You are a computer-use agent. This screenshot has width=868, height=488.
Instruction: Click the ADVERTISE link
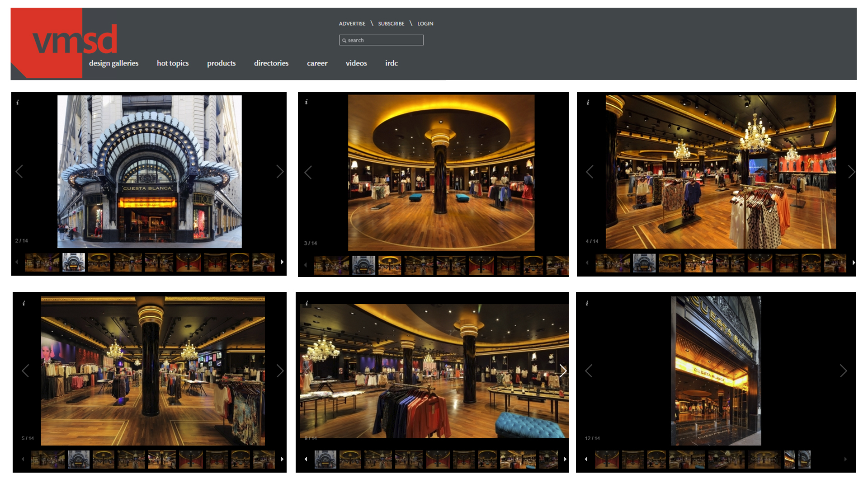coord(352,23)
